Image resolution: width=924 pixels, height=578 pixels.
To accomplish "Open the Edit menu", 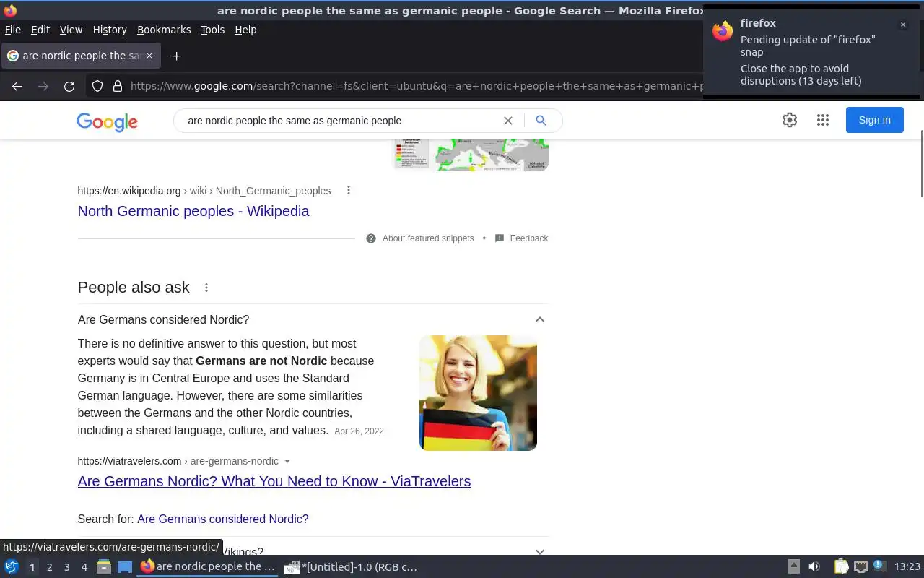I will click(40, 30).
